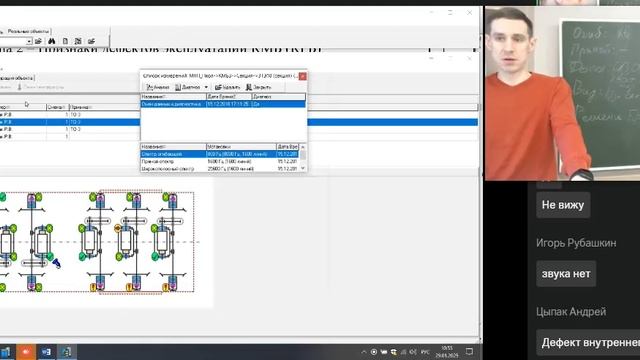
Task: Click the chat message звука нет
Action: 566,273
